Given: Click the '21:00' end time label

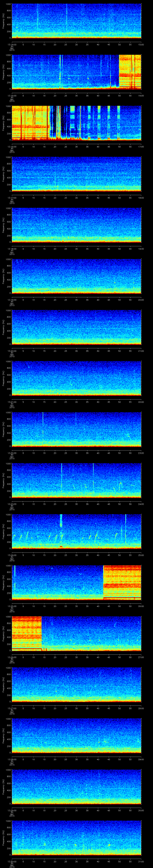Looking at the screenshot, I should 141,351.
